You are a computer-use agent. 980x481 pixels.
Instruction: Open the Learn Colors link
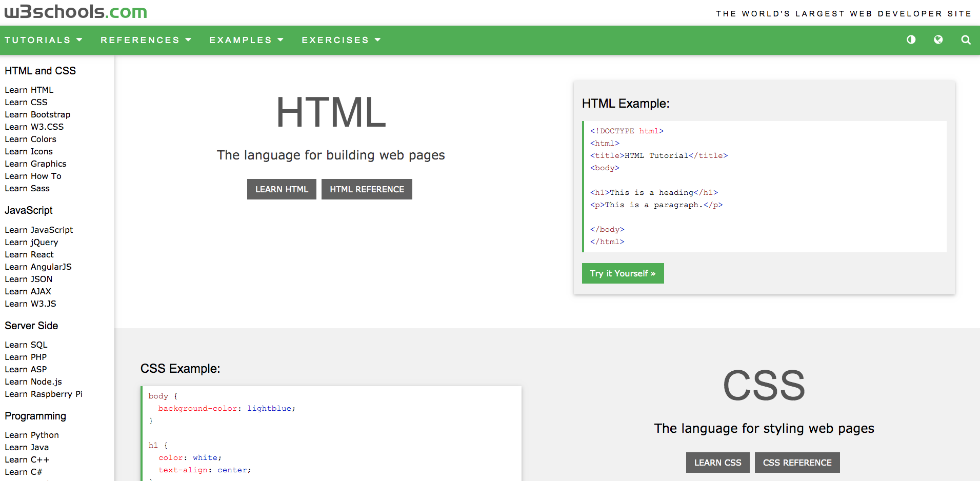tap(31, 139)
